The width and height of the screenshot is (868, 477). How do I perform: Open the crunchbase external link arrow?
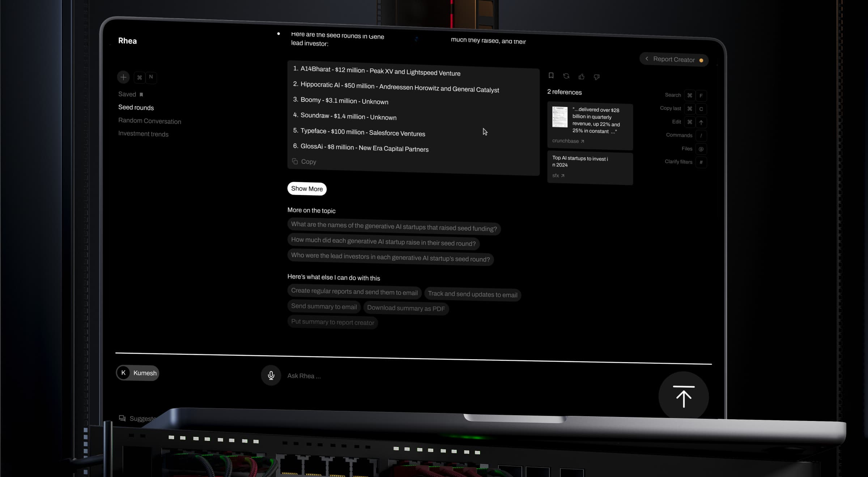click(582, 141)
